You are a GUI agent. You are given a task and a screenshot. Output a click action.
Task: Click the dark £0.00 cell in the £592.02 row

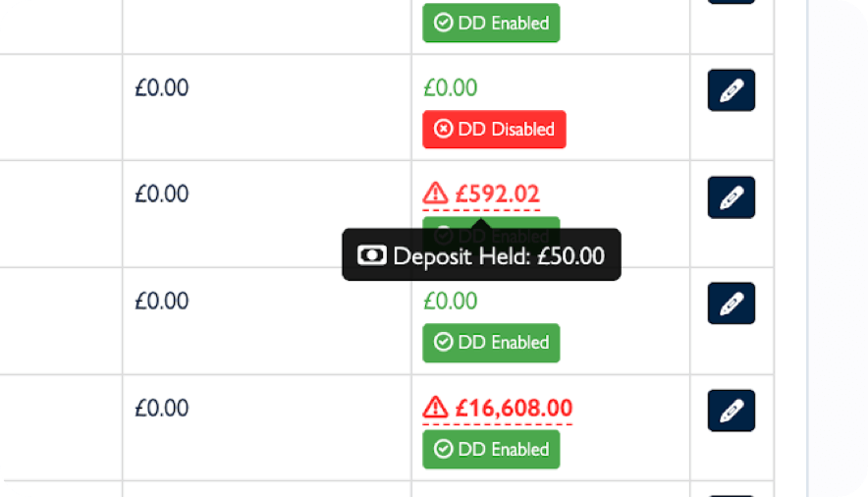[x=162, y=193]
